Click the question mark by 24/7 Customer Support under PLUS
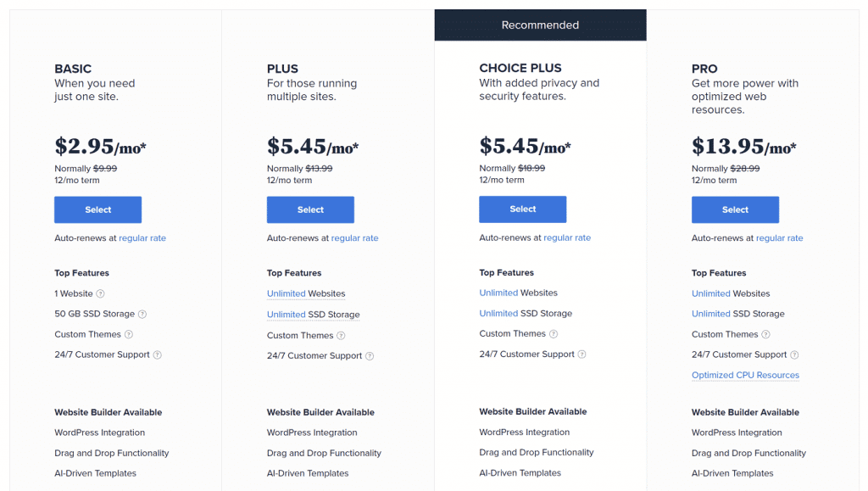This screenshot has width=868, height=491. (x=370, y=355)
